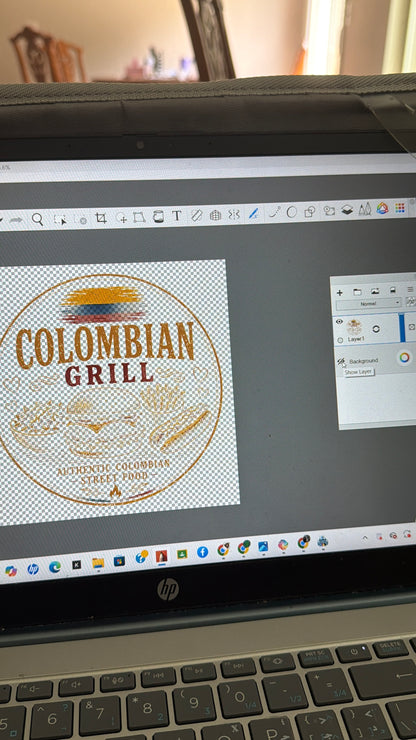Open the Layers panel hamburger menu
The width and height of the screenshot is (416, 740).
pos(411,289)
